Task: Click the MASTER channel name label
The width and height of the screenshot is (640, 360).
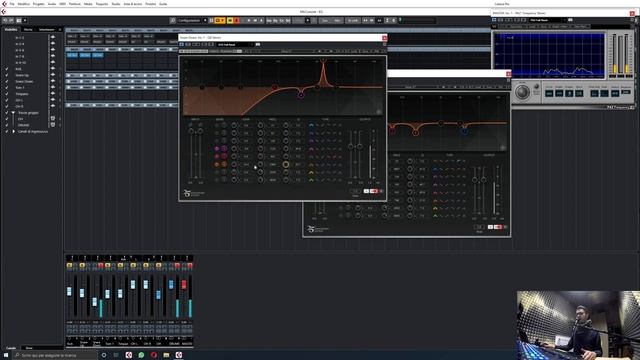Action: click(187, 344)
